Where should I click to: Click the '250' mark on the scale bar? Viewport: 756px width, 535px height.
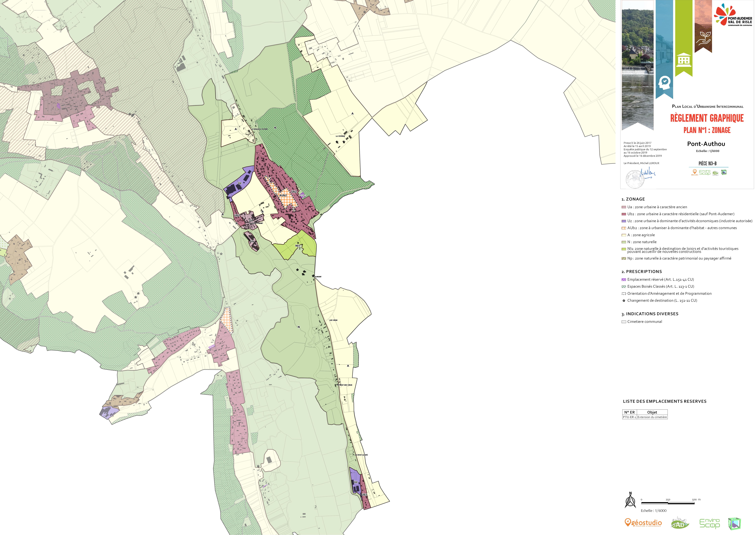coord(668,500)
